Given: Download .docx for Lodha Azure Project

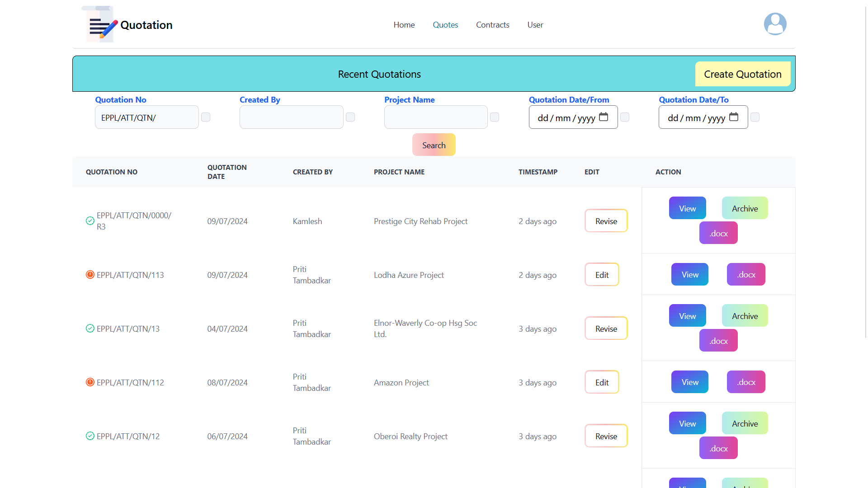Looking at the screenshot, I should (x=746, y=274).
